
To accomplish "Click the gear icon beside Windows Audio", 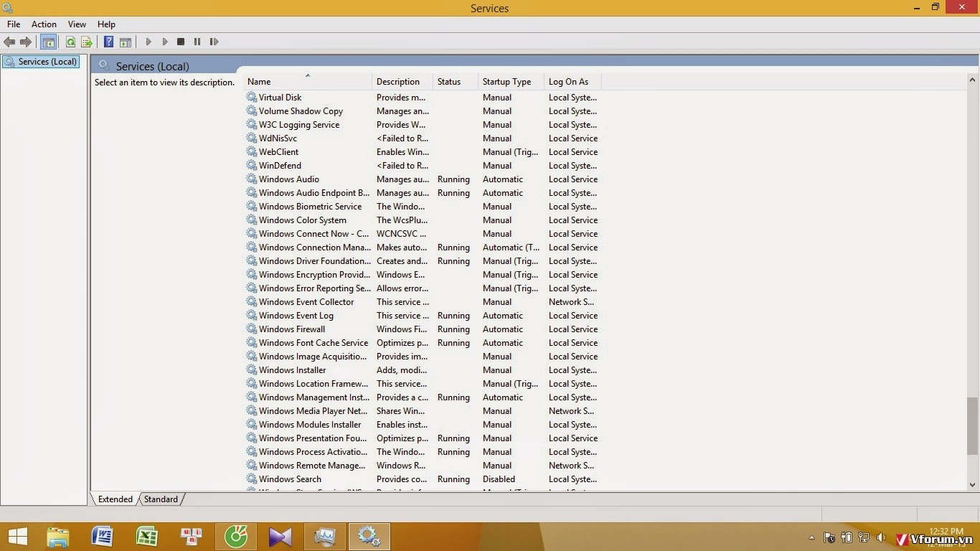I will pyautogui.click(x=252, y=179).
